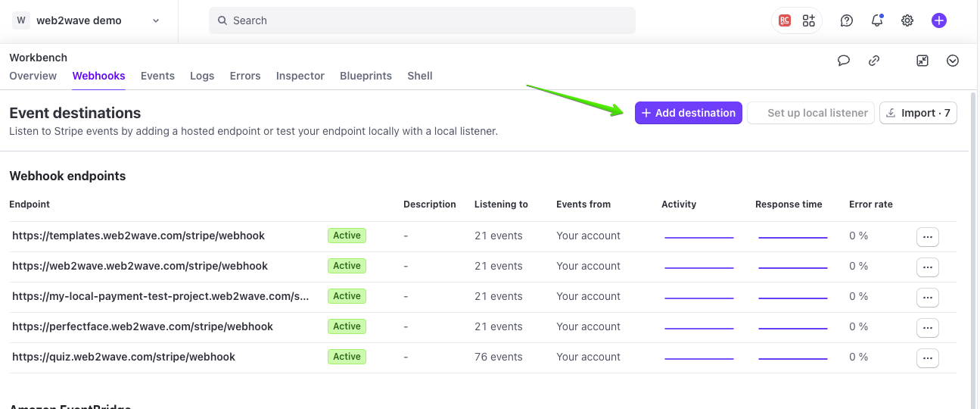
Task: Click the Add destination button
Action: [x=689, y=113]
